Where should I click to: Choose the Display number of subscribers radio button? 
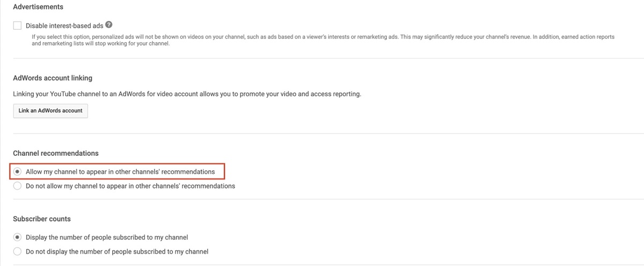[x=18, y=237]
